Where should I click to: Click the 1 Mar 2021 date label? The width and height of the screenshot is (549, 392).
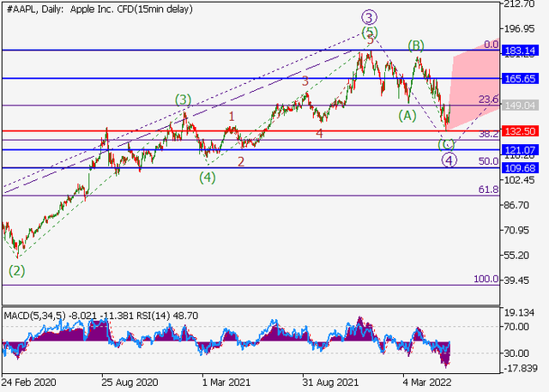(x=227, y=383)
